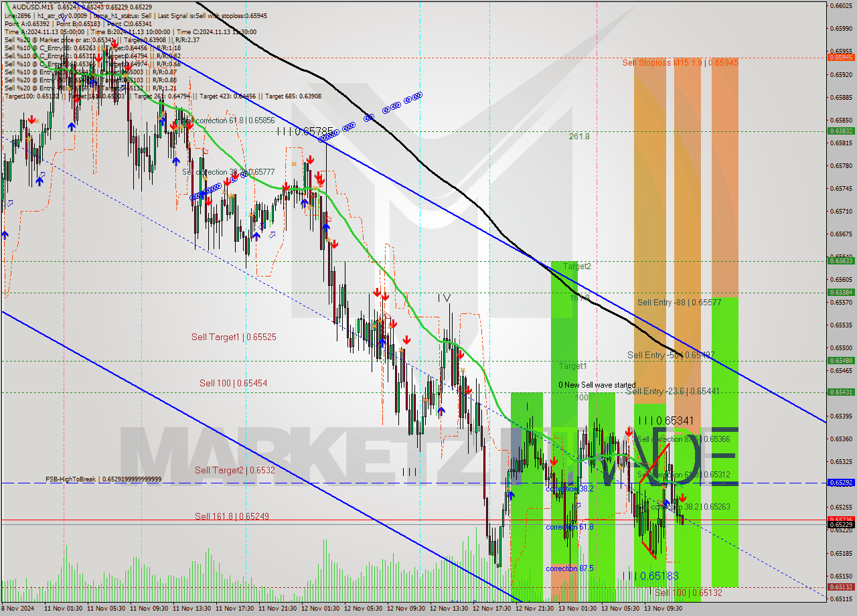Viewport: 857px width, 616px height.
Task: Click the 'correction 87.5' label
Action: pyautogui.click(x=570, y=568)
